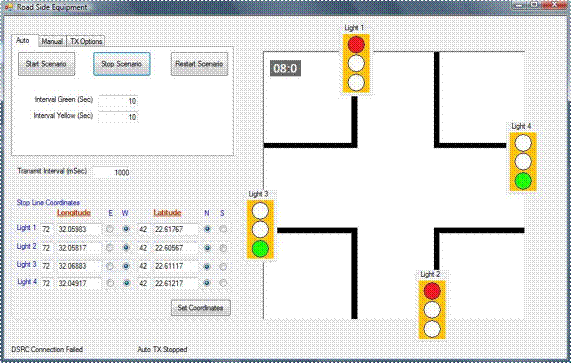Viewport: 571px width, 363px height.
Task: Click the green lamp of Light 3
Action: [x=260, y=249]
